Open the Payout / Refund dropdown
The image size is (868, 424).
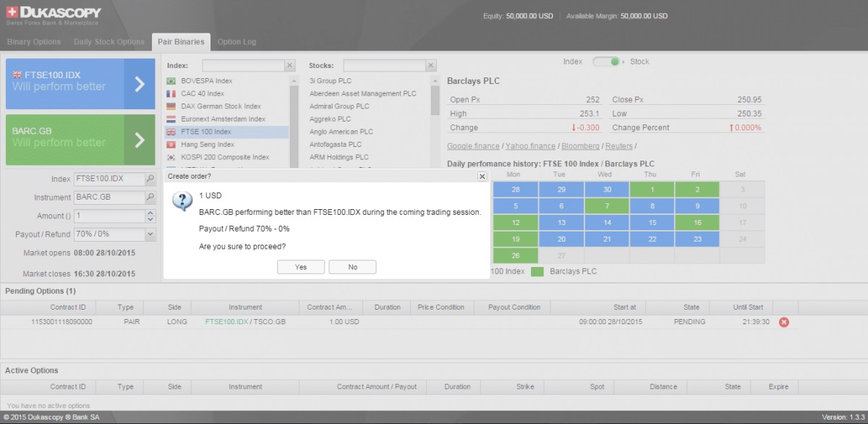(x=150, y=234)
